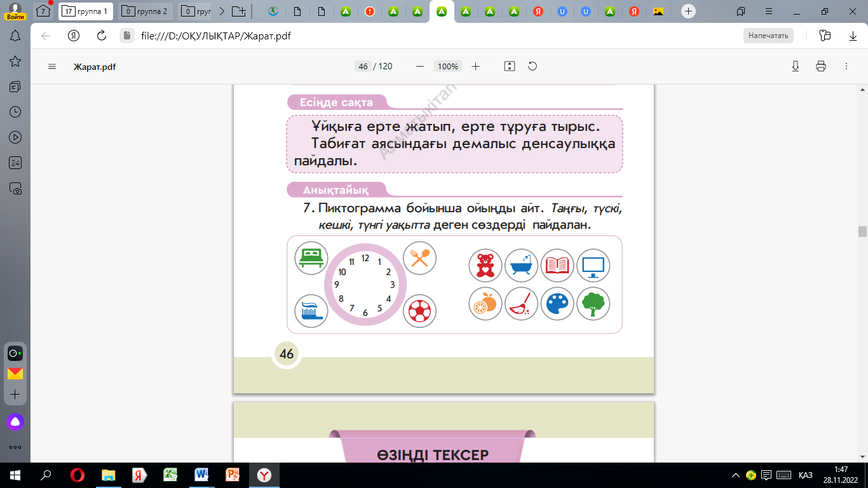The height and width of the screenshot is (488, 868).
Task: Click the 'Анықтайық' heading
Action: click(336, 189)
